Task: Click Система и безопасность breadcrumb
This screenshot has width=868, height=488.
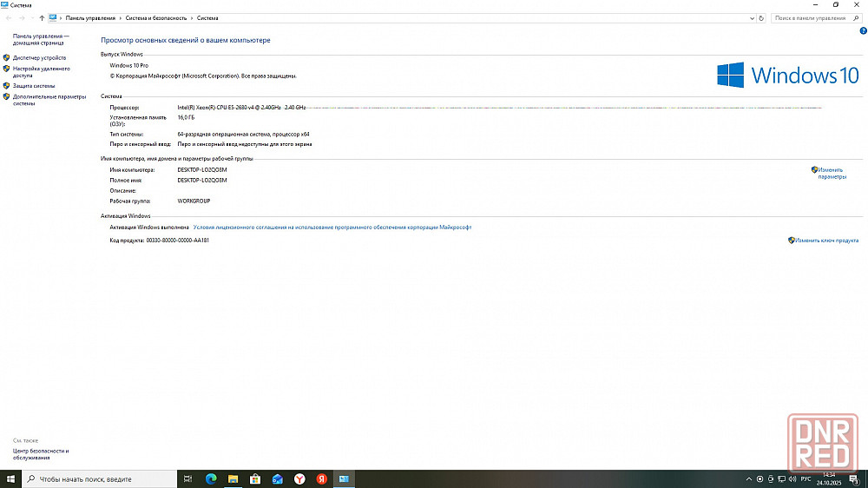Action: 156,17
